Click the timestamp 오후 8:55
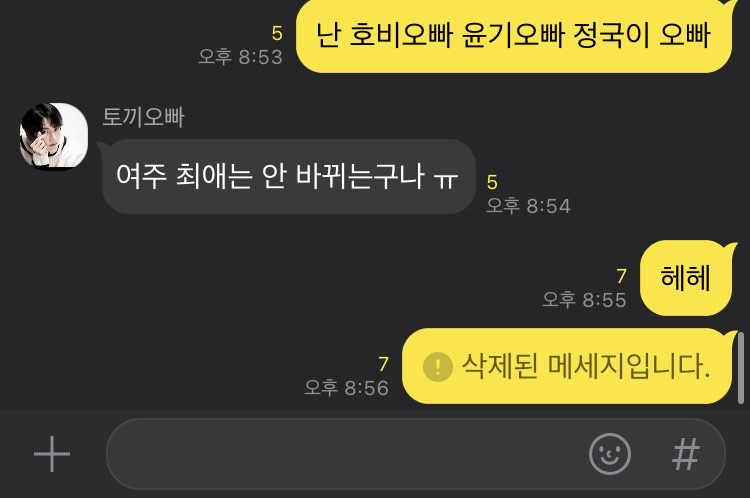This screenshot has height=498, width=750. click(x=584, y=300)
